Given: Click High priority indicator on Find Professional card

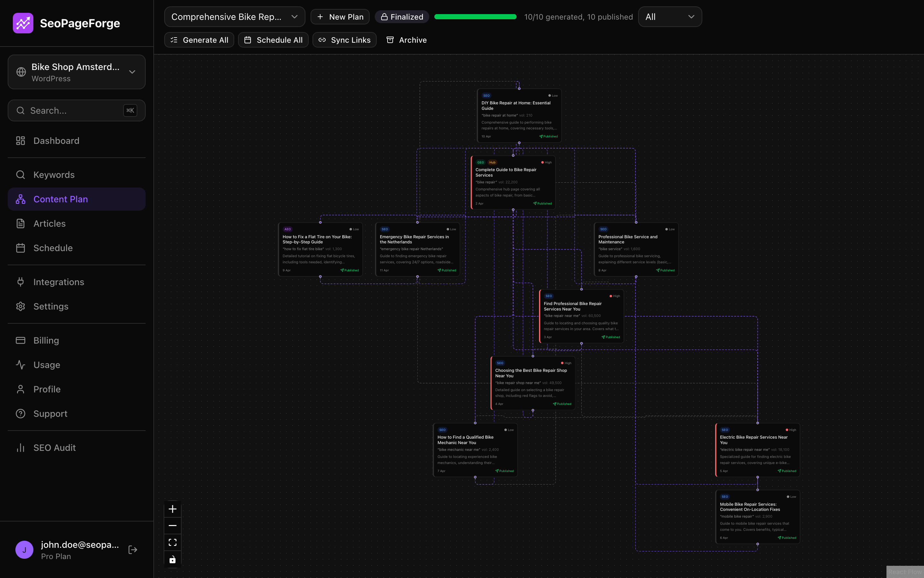Looking at the screenshot, I should [x=615, y=296].
